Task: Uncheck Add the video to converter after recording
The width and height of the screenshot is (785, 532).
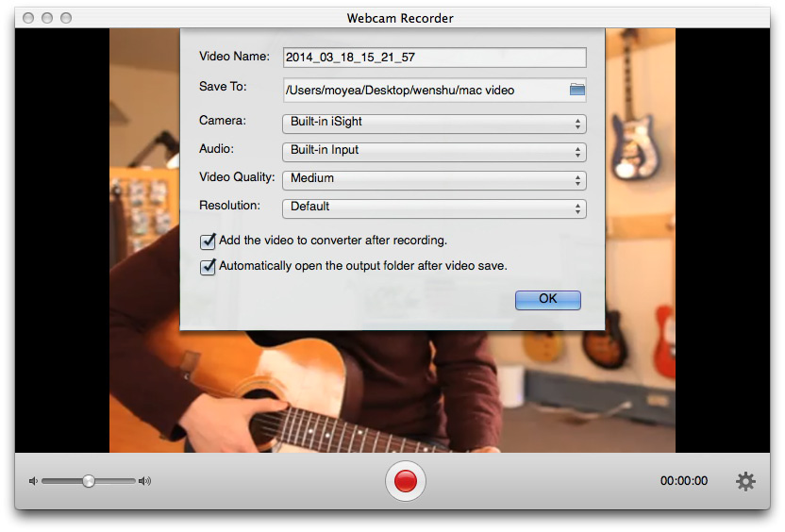Action: (x=208, y=241)
